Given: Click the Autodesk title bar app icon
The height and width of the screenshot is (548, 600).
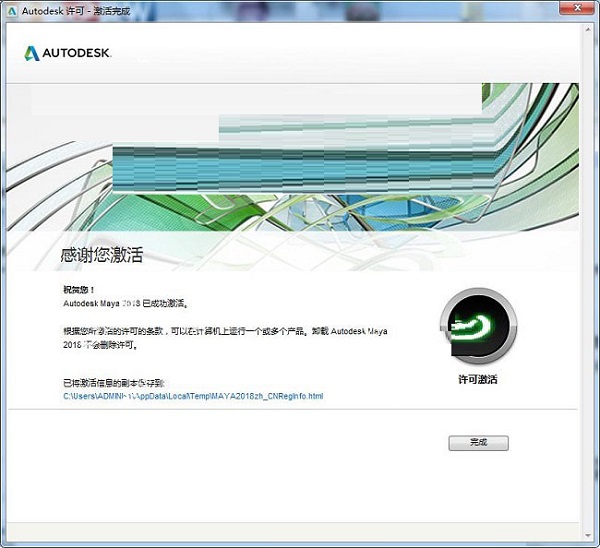Looking at the screenshot, I should pos(12,11).
